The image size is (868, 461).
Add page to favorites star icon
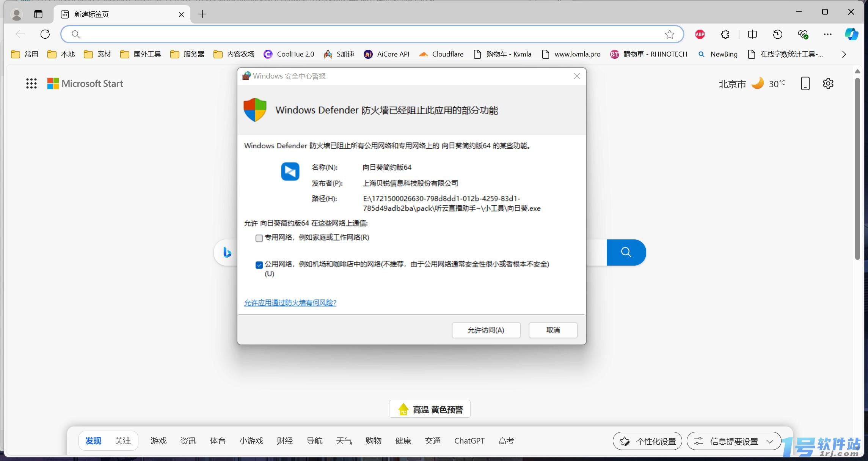pyautogui.click(x=670, y=35)
